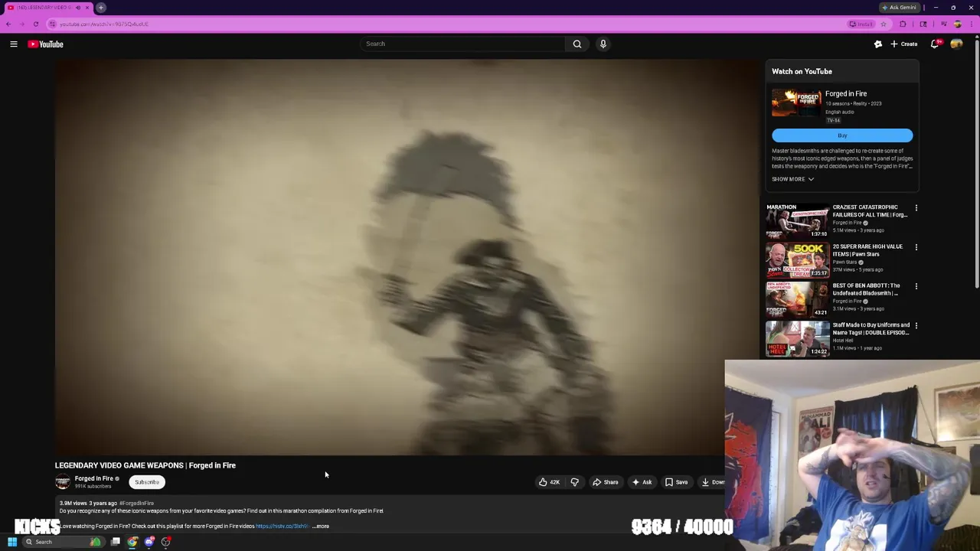Dislike the video with thumbs down
The width and height of the screenshot is (980, 551).
click(x=575, y=482)
